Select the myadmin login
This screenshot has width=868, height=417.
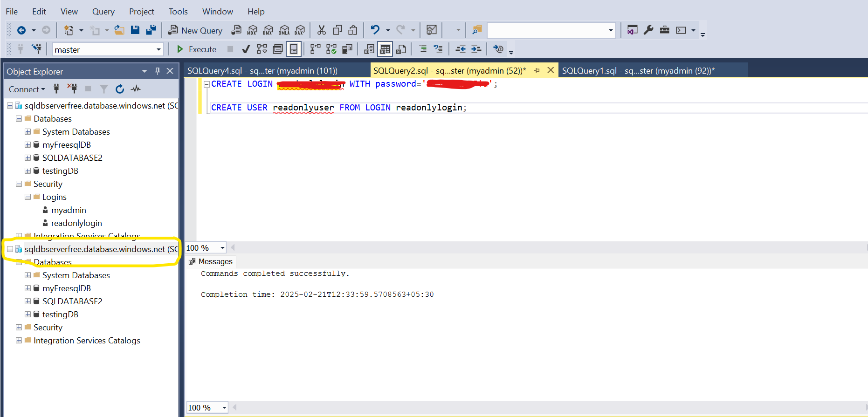(69, 210)
